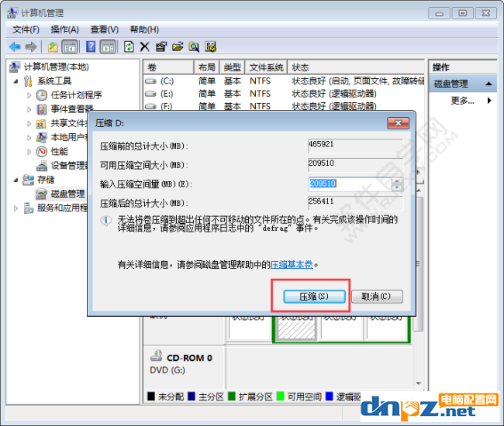Expand the 共享文件夹 node arrow
Viewport: 504px width, 426px height.
(29, 124)
